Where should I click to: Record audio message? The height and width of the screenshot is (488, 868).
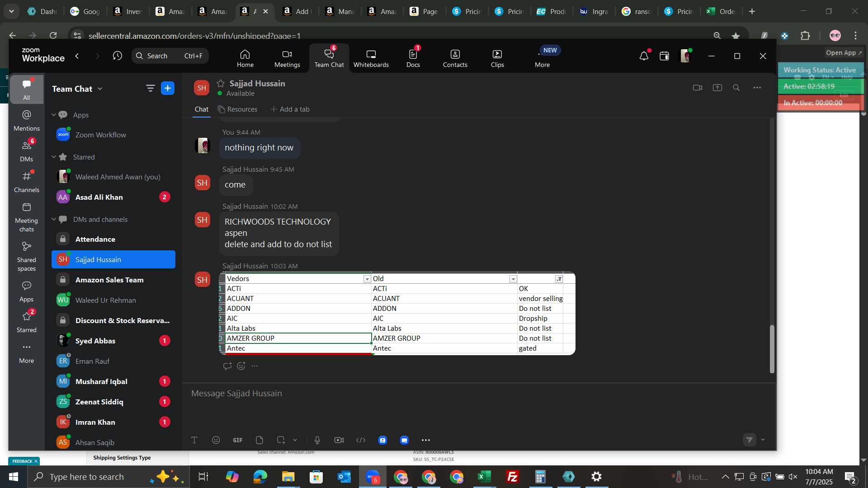[x=317, y=440]
